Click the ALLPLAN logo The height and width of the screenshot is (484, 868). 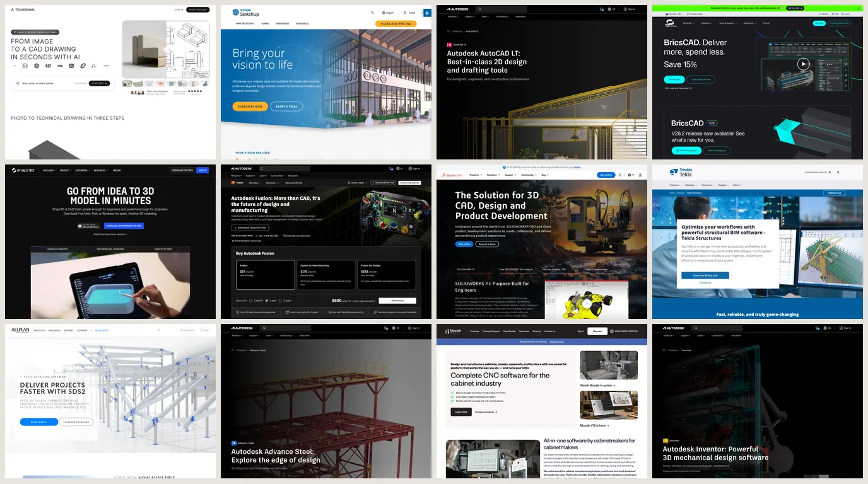pos(20,330)
